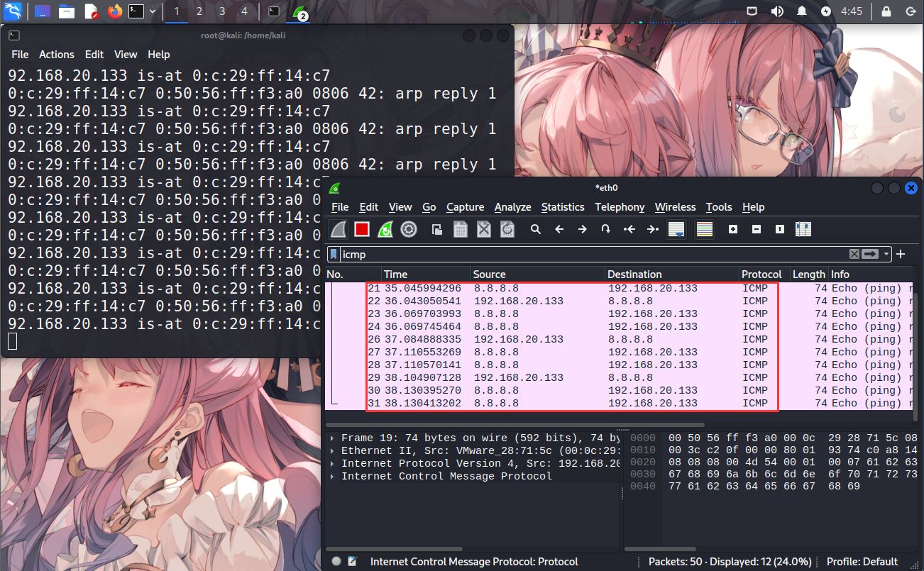Zoom out packet text with minus icon

click(757, 229)
